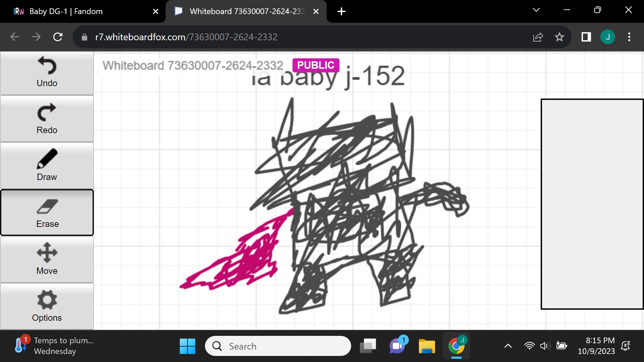Image resolution: width=644 pixels, height=362 pixels.
Task: Open the Options gear menu
Action: click(x=47, y=306)
